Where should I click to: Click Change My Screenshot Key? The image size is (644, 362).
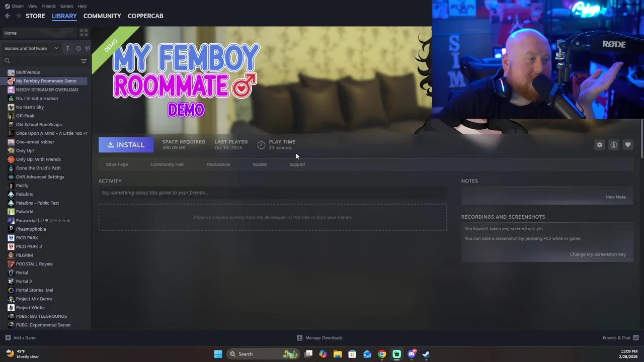coord(598,254)
